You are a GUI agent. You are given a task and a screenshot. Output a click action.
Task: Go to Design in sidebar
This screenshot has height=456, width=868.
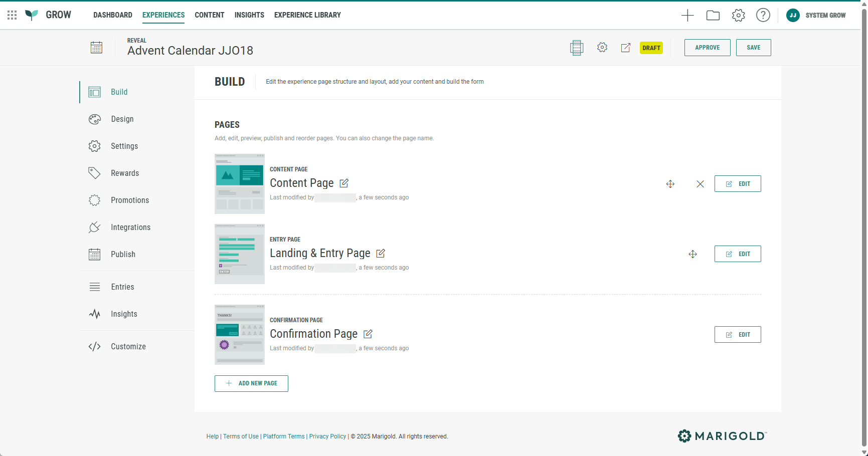(x=122, y=119)
